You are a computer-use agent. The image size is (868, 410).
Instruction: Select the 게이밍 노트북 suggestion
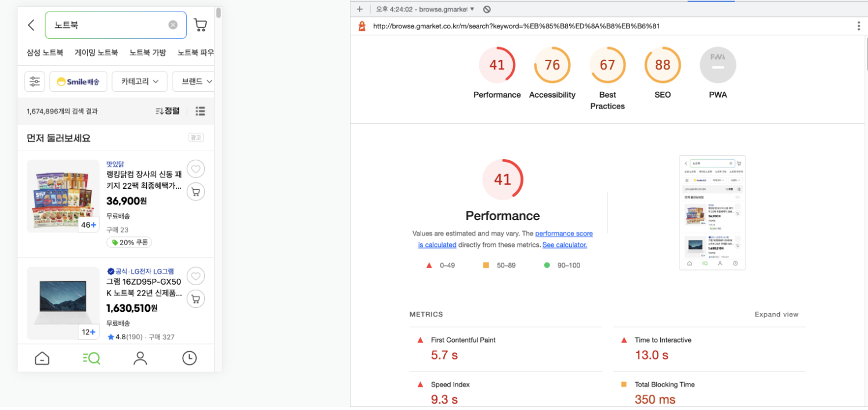96,52
